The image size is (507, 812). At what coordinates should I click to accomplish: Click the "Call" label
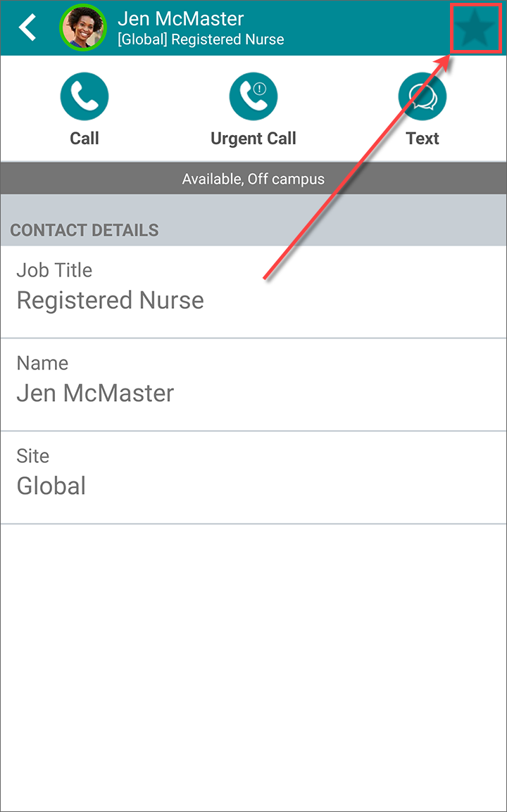click(x=84, y=139)
